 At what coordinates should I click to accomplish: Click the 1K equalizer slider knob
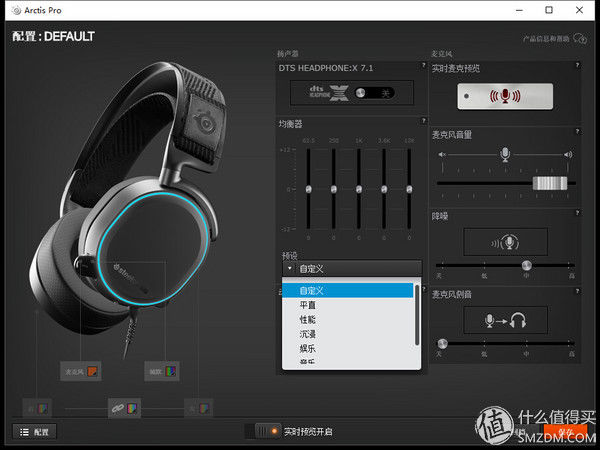(x=359, y=189)
